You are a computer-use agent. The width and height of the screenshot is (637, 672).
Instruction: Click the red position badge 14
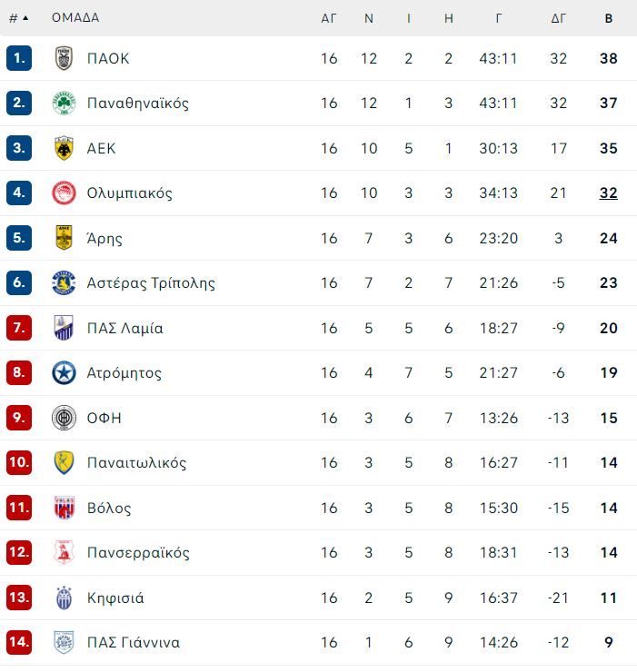pyautogui.click(x=19, y=642)
